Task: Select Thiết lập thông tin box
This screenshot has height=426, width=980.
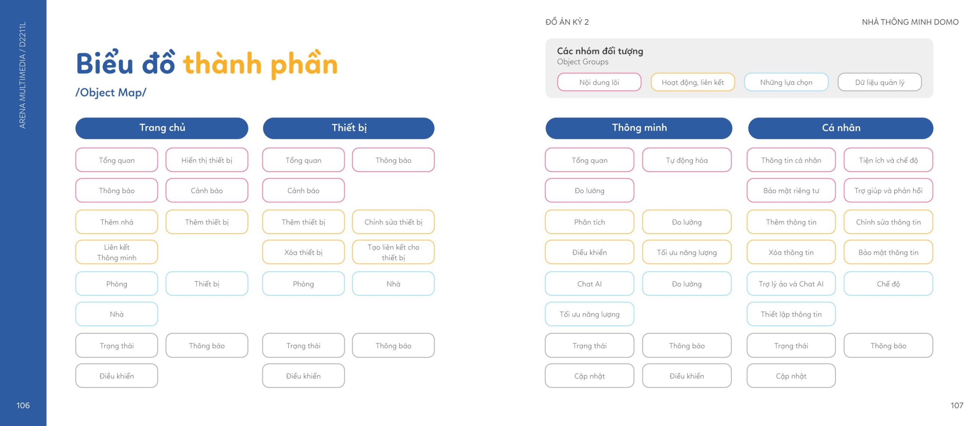Action: click(x=791, y=314)
